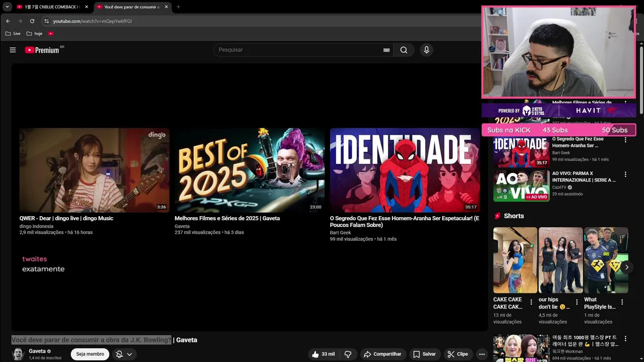Open the notification bell dropdown for Gaveta

(x=124, y=354)
